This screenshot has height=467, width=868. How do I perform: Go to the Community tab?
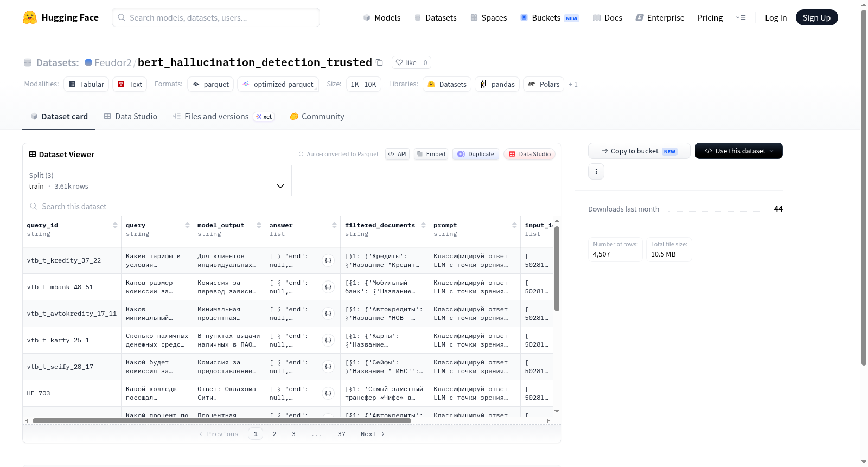pyautogui.click(x=317, y=117)
